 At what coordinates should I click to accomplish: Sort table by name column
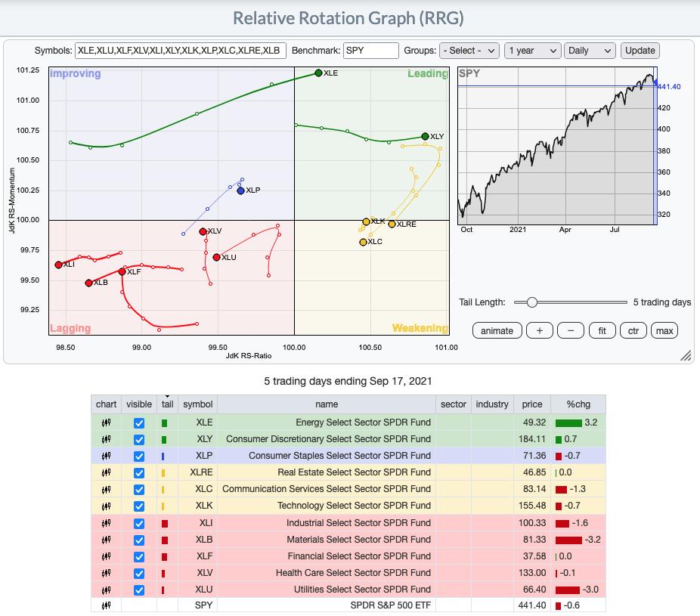coord(327,404)
